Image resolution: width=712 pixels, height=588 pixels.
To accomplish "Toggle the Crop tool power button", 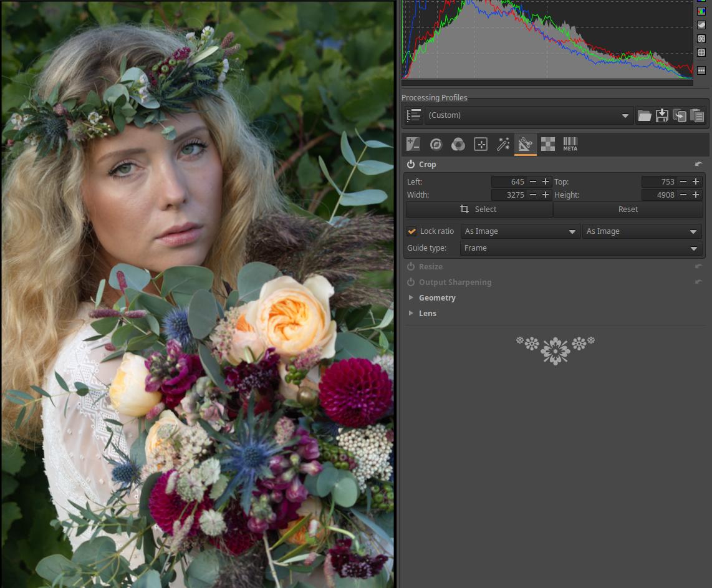I will [411, 165].
